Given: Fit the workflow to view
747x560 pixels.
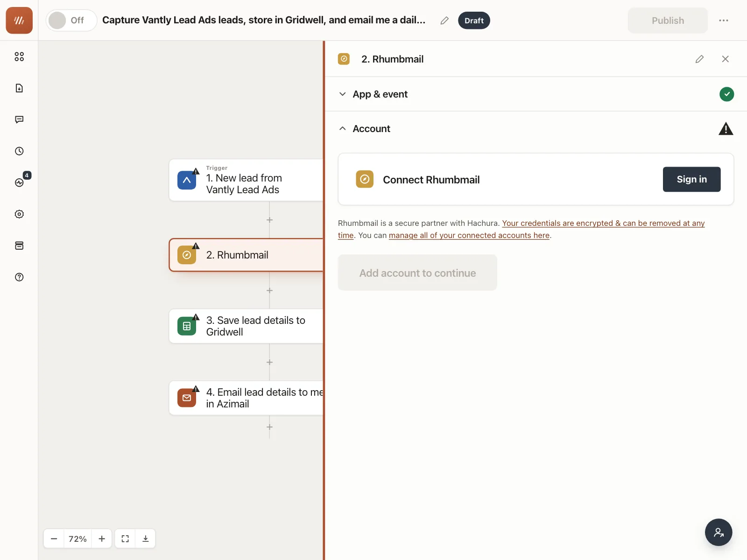Looking at the screenshot, I should tap(125, 539).
